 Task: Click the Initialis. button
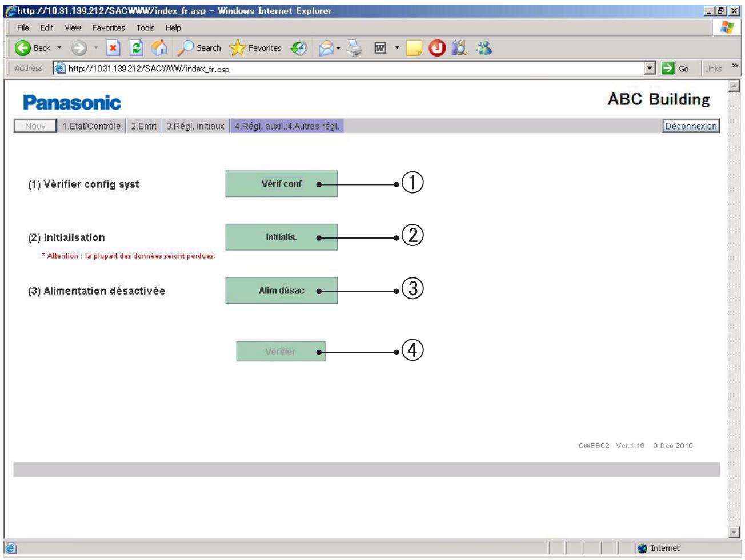281,237
